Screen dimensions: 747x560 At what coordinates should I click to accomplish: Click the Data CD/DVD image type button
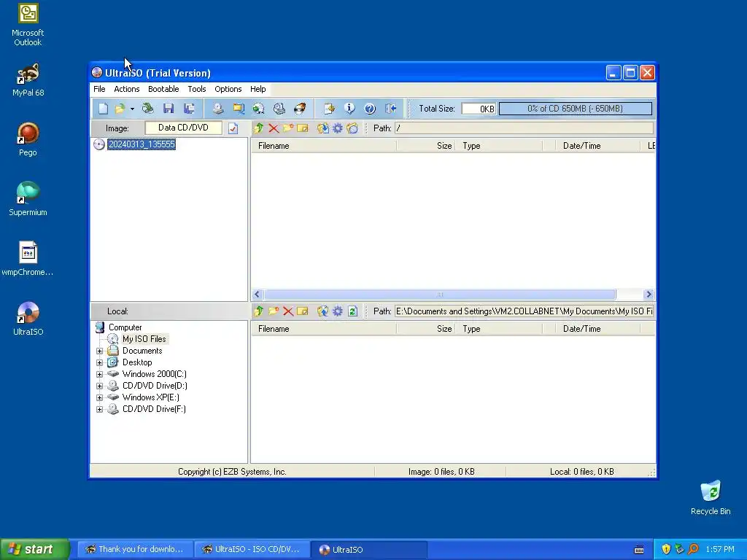[183, 128]
